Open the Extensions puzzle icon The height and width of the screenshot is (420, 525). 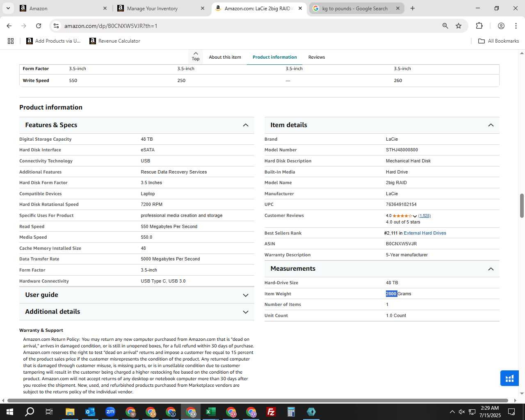[x=479, y=26]
